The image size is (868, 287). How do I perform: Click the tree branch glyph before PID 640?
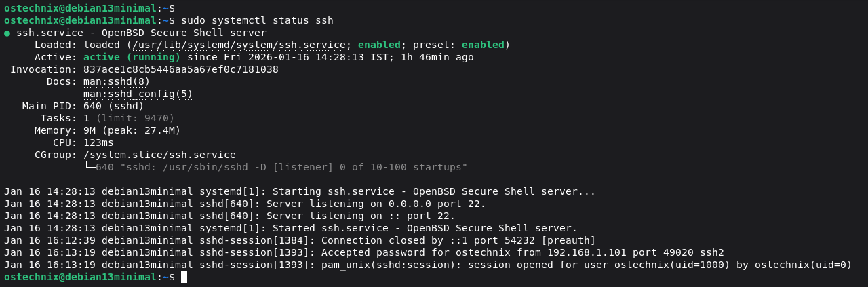click(90, 167)
